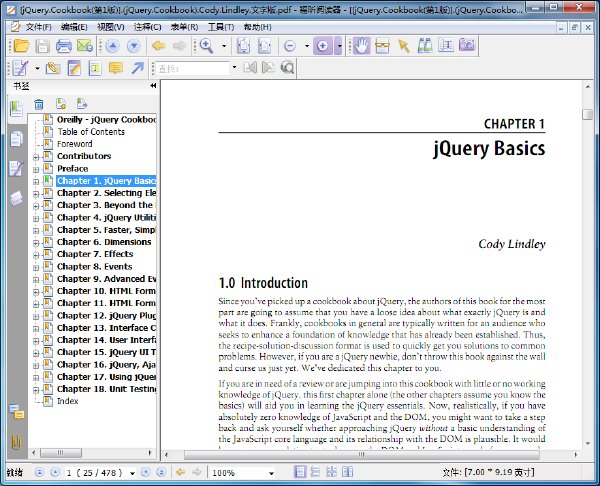Screen dimensions: 600x486
Task: Open a file with the folder icon
Action: [21, 46]
